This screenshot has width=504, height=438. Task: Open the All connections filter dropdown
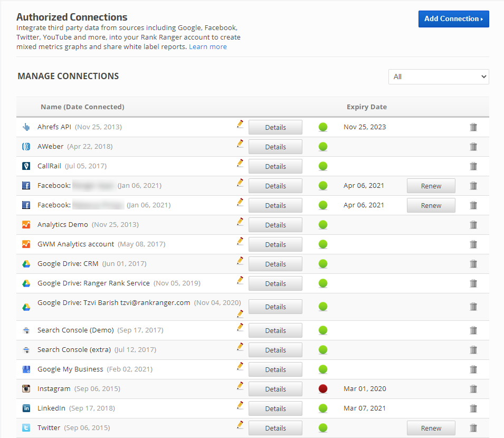pyautogui.click(x=439, y=77)
